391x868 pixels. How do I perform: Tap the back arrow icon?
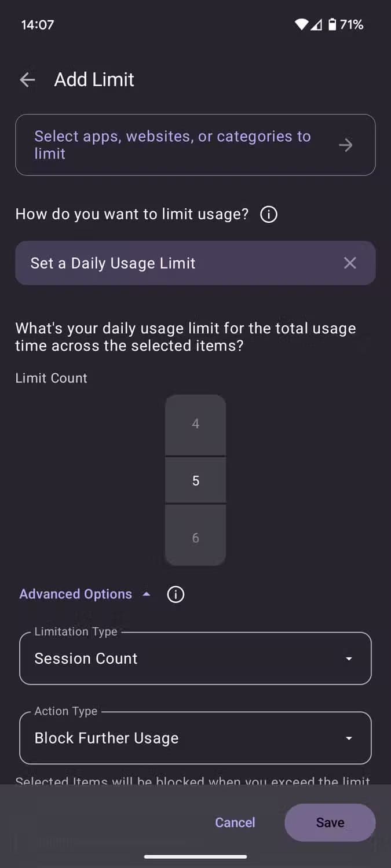pos(27,80)
